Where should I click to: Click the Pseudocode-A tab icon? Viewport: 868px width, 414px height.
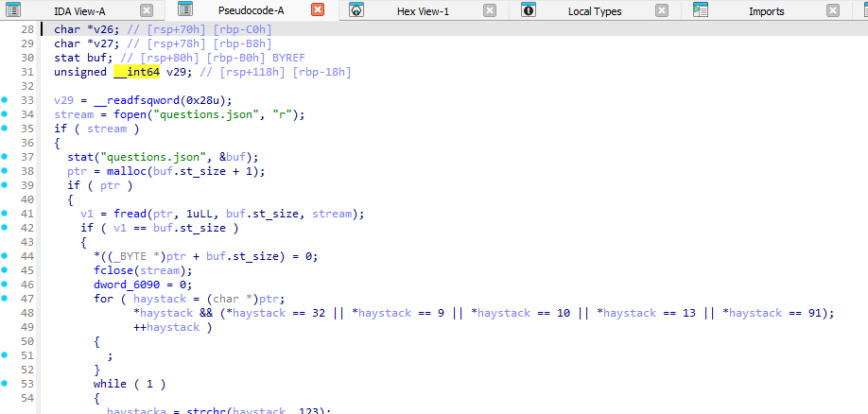point(185,11)
